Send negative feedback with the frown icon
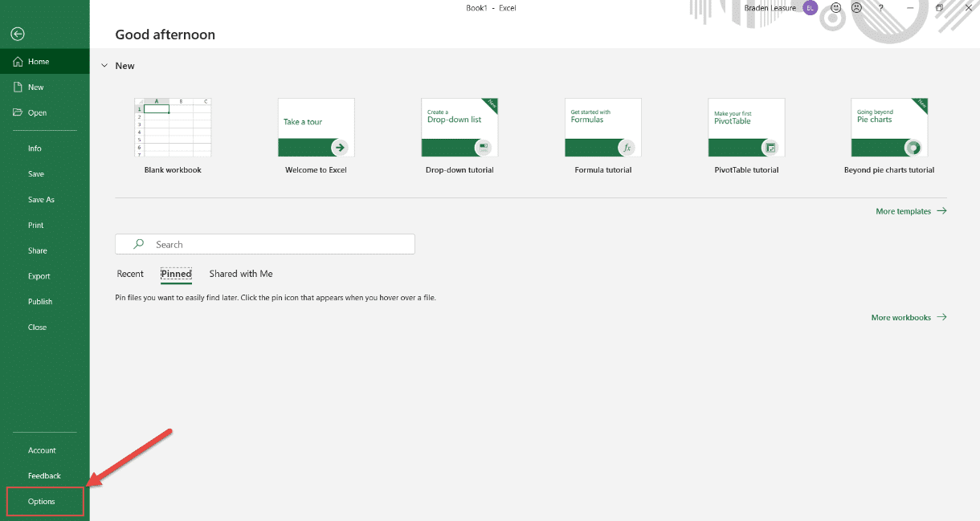 (x=856, y=8)
